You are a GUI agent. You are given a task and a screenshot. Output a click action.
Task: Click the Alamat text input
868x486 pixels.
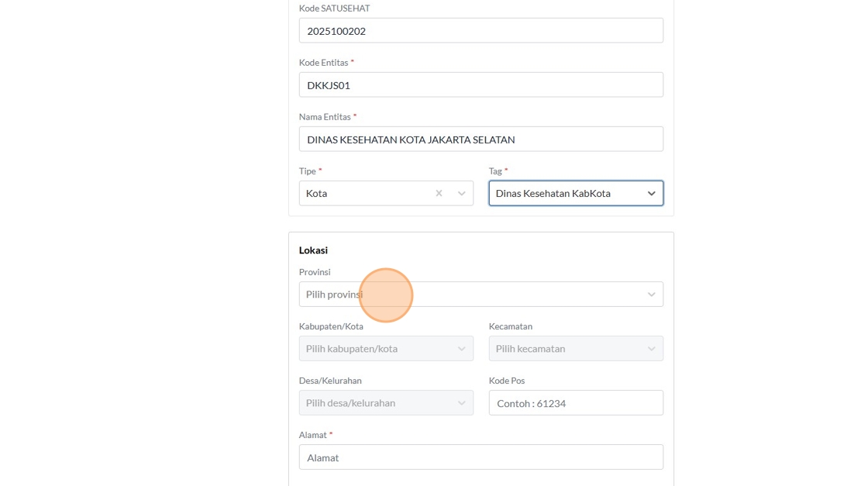point(480,457)
